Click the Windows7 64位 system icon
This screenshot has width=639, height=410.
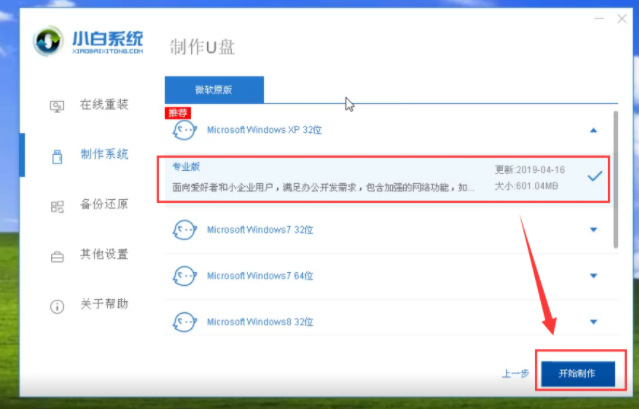click(x=183, y=276)
